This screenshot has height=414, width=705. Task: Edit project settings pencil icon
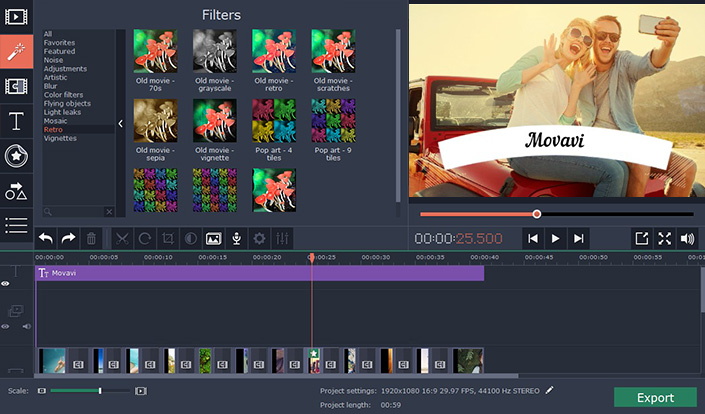coord(549,390)
